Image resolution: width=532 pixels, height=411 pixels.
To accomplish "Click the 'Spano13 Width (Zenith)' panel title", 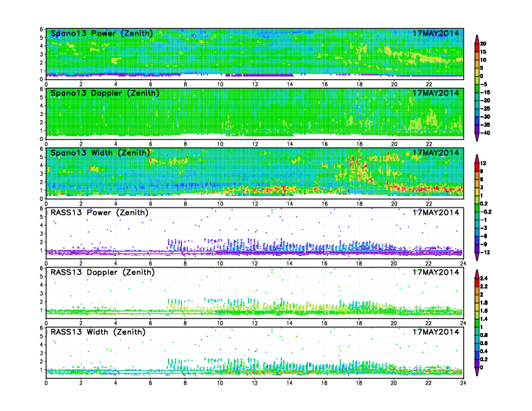I will tap(101, 153).
